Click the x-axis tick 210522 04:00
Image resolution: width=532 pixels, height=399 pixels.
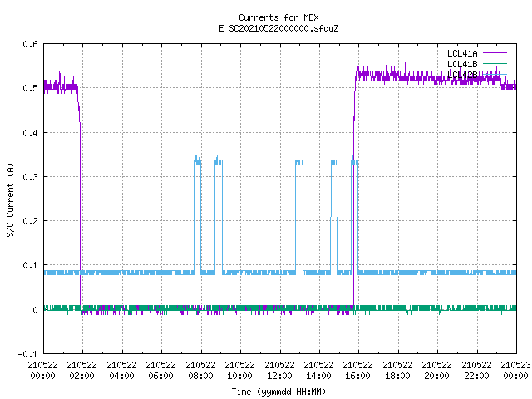click(121, 370)
